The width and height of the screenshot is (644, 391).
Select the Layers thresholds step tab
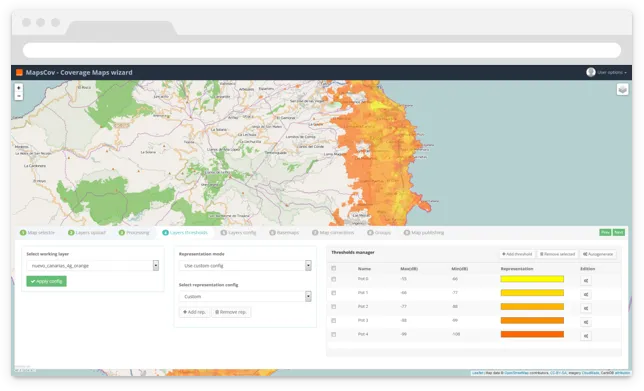185,232
